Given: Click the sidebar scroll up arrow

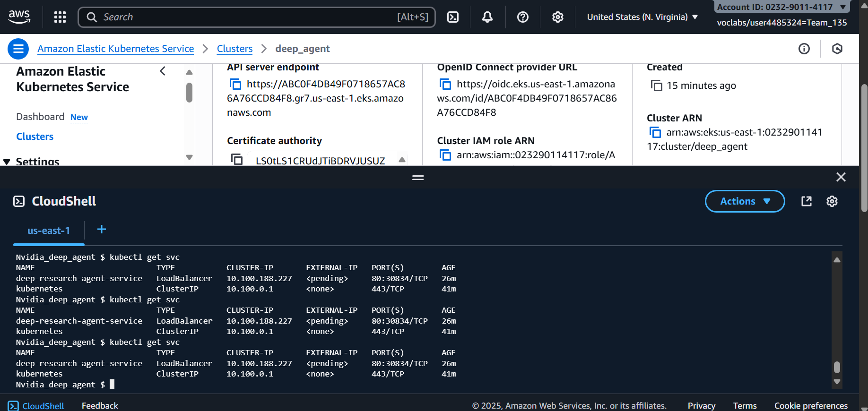Looking at the screenshot, I should tap(189, 72).
